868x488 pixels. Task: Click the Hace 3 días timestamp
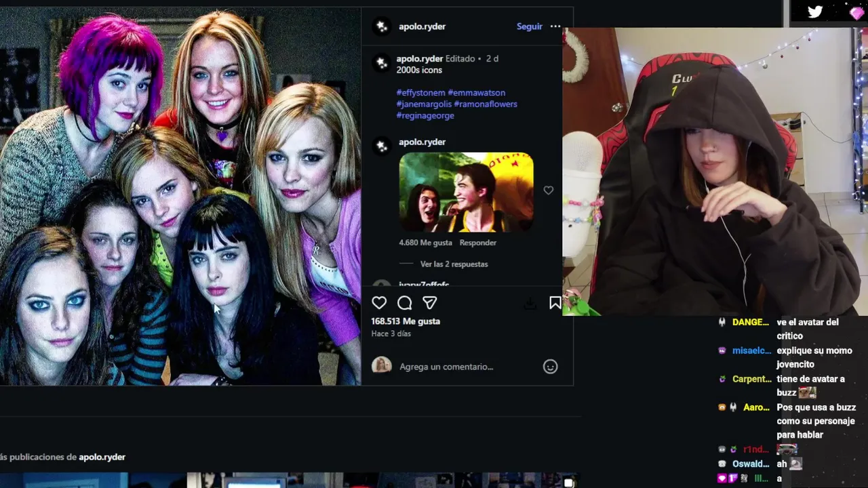(391, 334)
